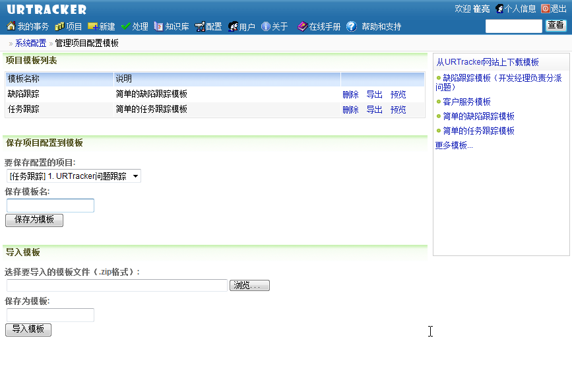Click the 从URTracker网站上下载模板 heading
The width and height of the screenshot is (572, 392).
pos(488,62)
